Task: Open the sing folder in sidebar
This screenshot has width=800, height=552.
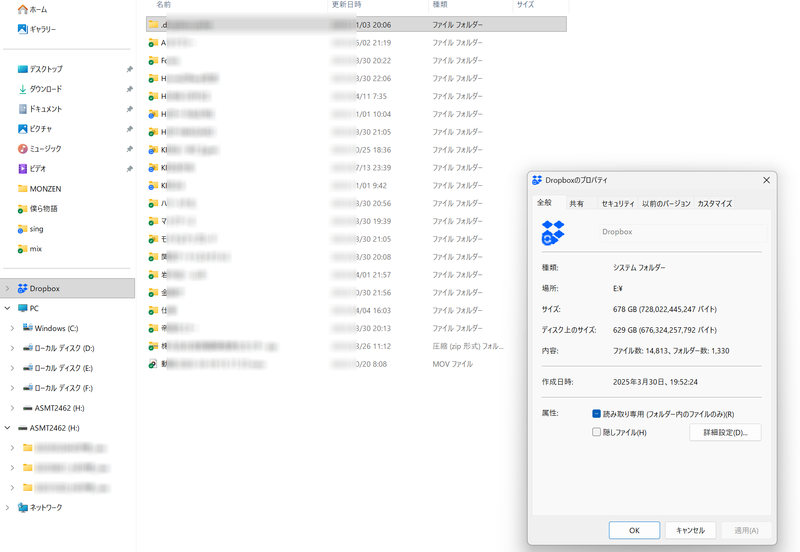Action: pos(30,229)
